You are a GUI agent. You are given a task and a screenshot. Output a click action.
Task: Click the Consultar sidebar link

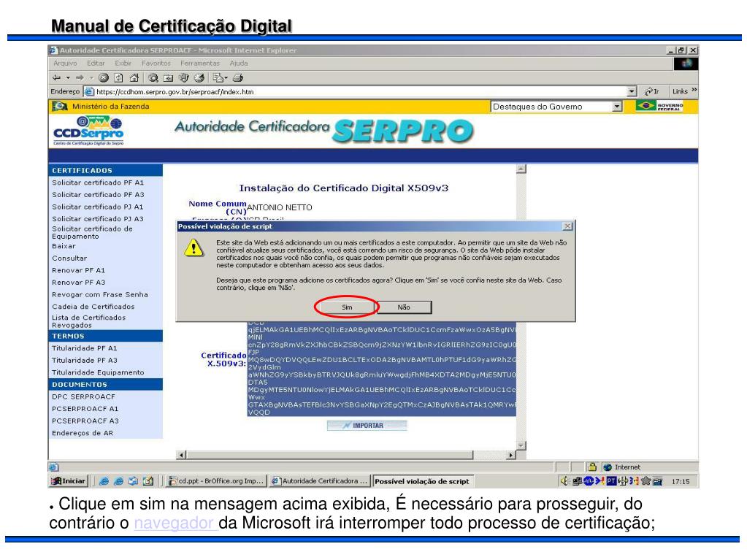click(69, 258)
